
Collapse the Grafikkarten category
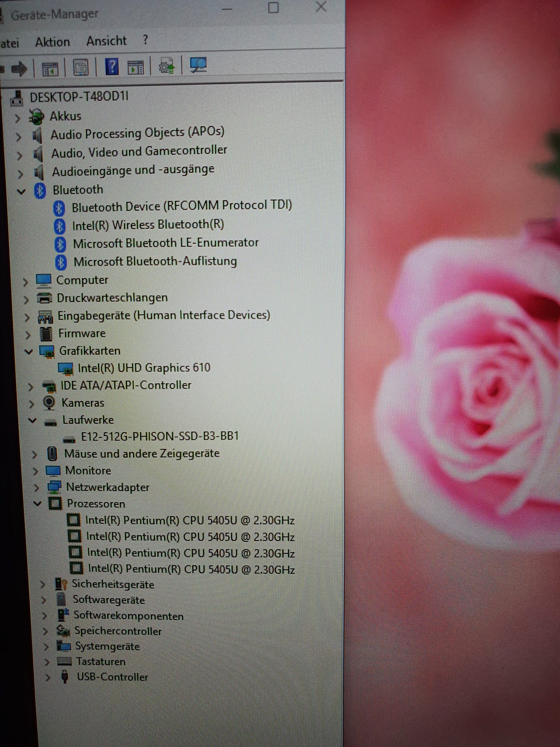[29, 352]
